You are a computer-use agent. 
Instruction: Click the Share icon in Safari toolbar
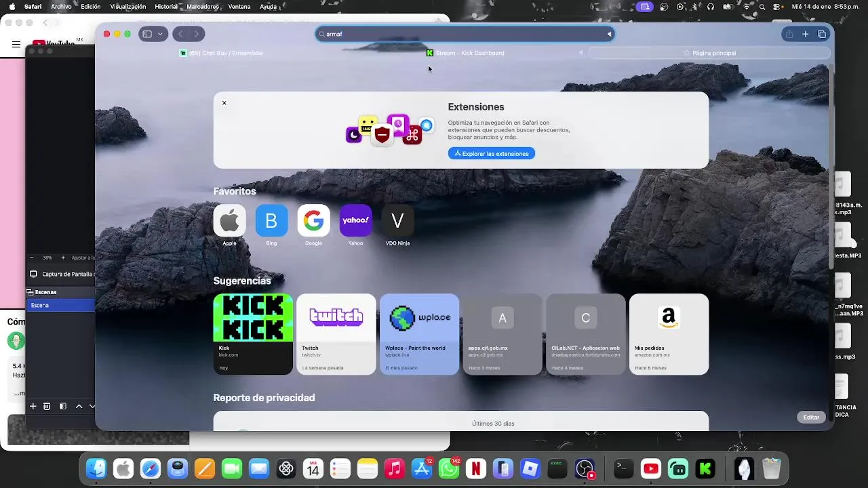[x=789, y=34]
